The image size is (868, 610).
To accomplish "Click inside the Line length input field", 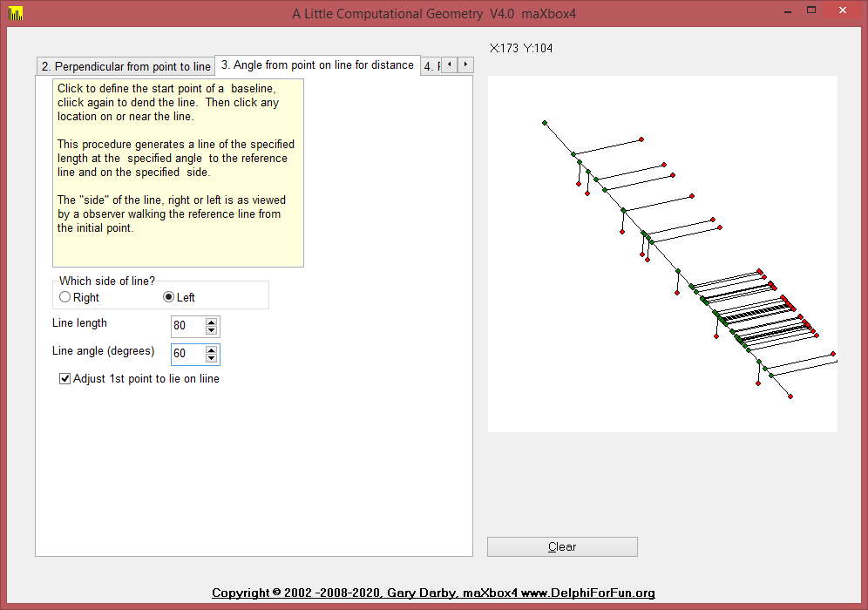I will pyautogui.click(x=186, y=327).
